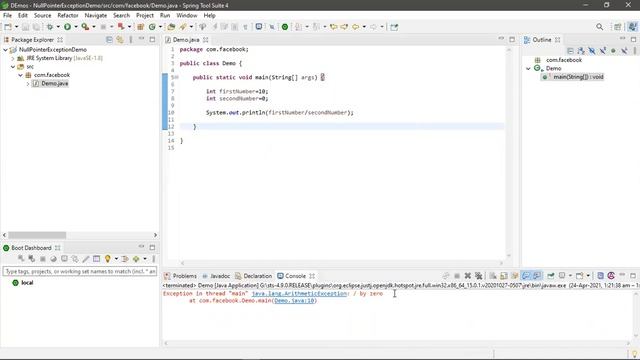Click Collapse All in Package Explorer

pos(109,40)
